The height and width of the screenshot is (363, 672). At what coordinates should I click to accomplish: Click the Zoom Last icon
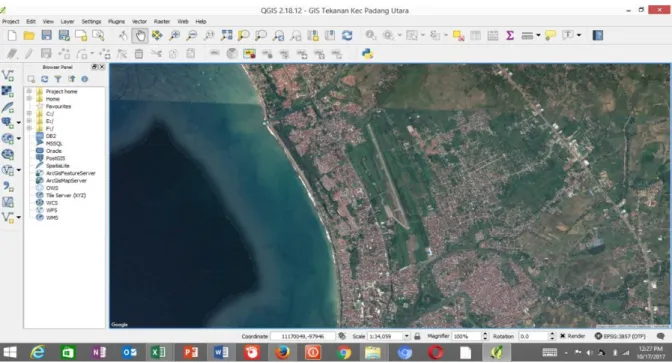(x=278, y=36)
